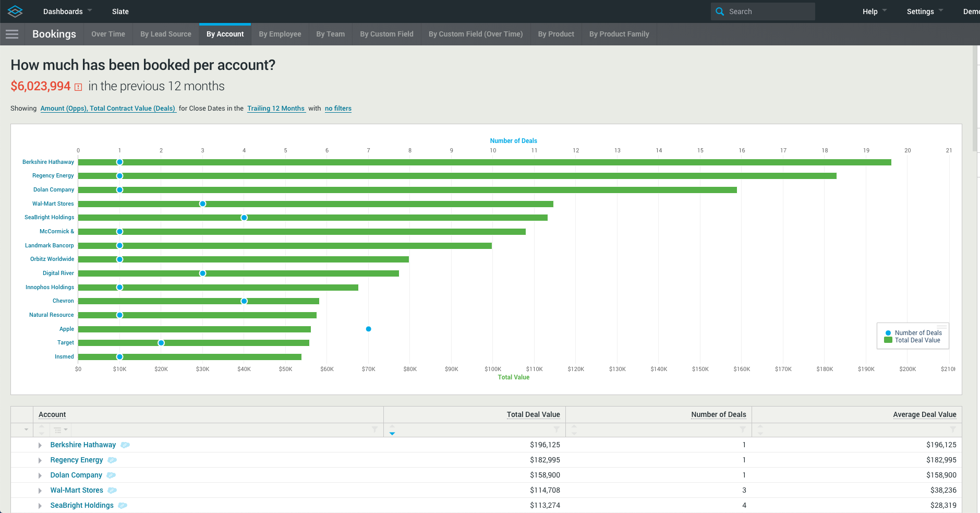The width and height of the screenshot is (980, 513).
Task: Click Regency Energy chart axis label
Action: 53,176
